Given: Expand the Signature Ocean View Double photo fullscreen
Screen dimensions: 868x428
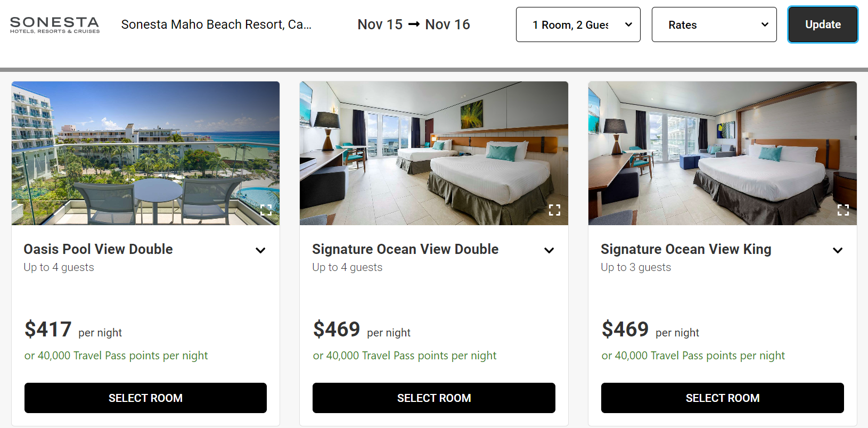Looking at the screenshot, I should click(x=554, y=210).
